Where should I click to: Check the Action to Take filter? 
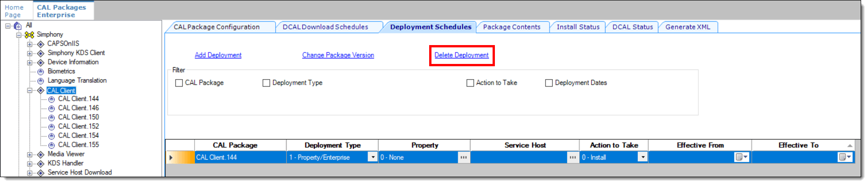click(470, 83)
